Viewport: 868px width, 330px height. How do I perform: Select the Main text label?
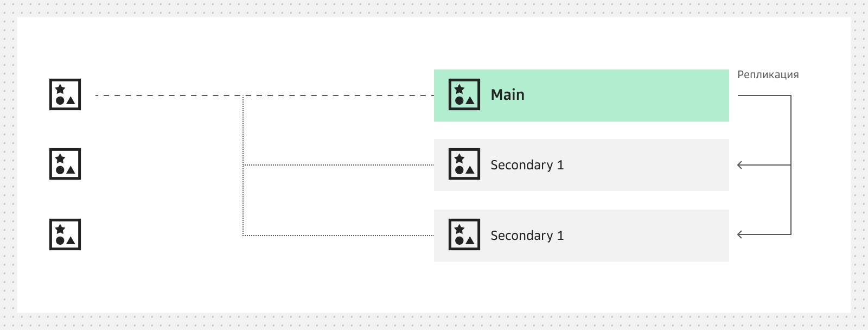(507, 95)
